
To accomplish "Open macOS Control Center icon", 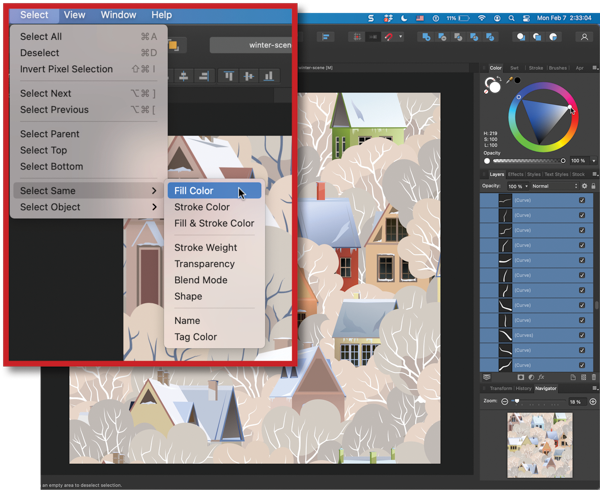I will point(526,18).
